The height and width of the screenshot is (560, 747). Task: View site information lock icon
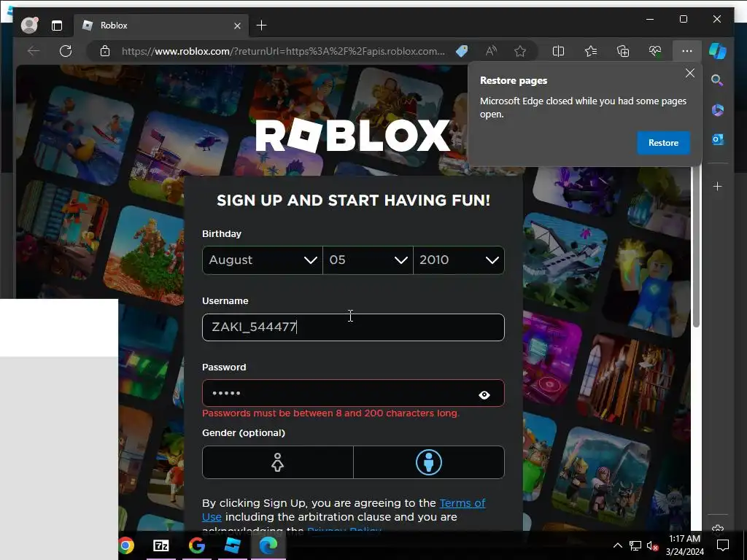coord(105,51)
